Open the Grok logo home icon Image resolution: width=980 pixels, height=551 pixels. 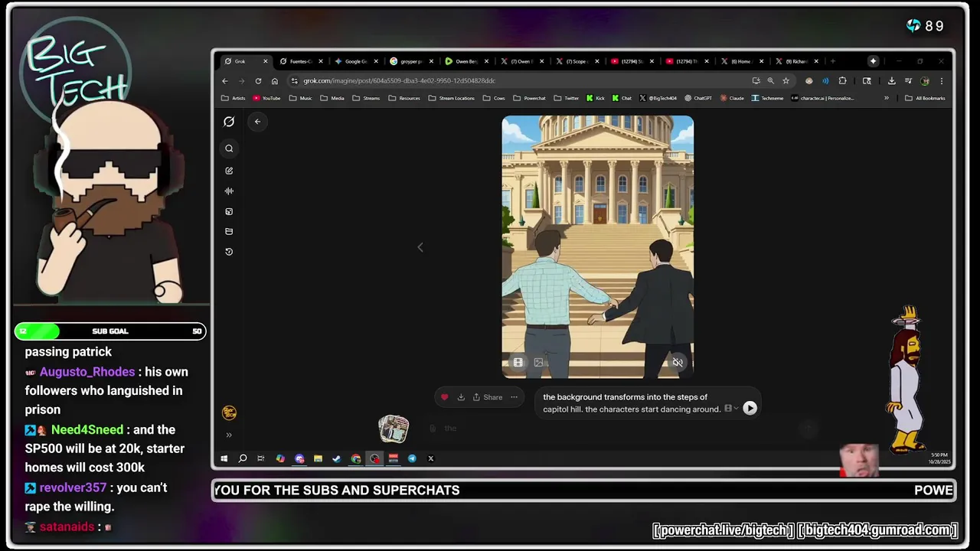229,122
